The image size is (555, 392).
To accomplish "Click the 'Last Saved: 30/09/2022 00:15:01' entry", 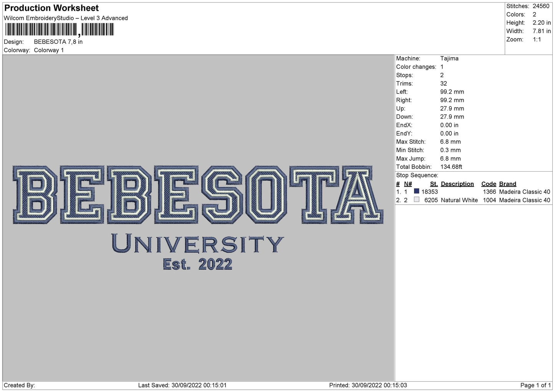I will pyautogui.click(x=182, y=385).
